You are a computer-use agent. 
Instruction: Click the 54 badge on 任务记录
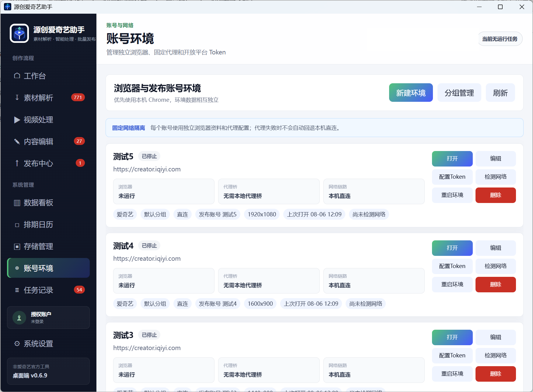pos(79,290)
